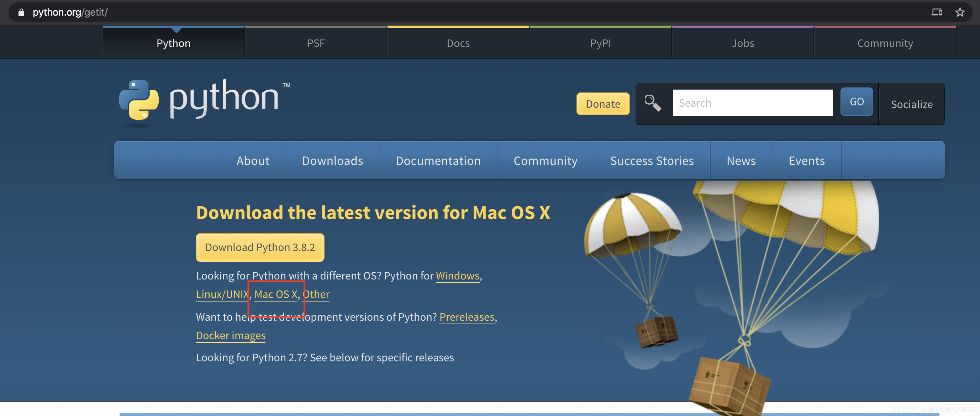Open the Docs top tab

[458, 43]
